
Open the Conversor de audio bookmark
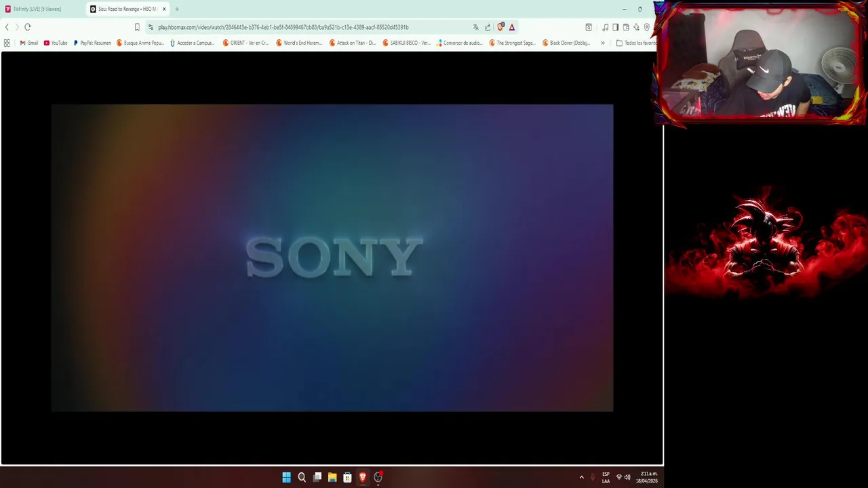click(460, 43)
